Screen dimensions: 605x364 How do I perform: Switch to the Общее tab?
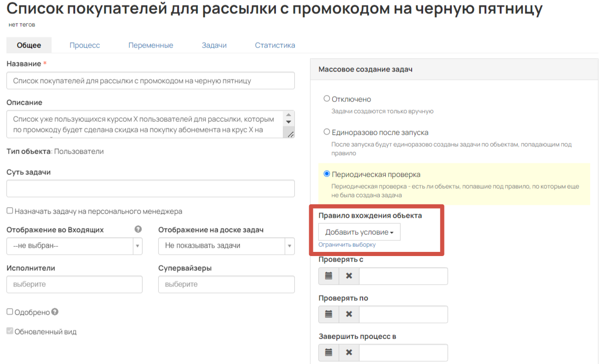(x=29, y=45)
